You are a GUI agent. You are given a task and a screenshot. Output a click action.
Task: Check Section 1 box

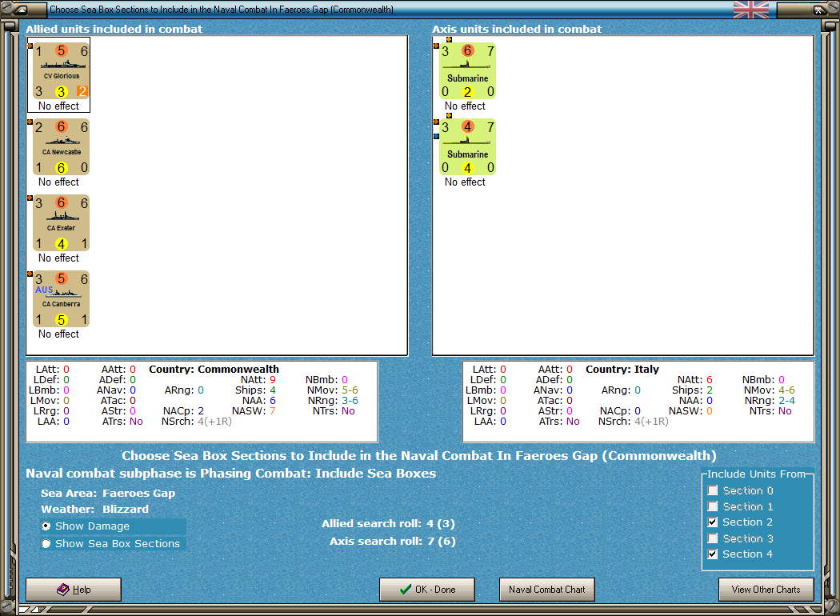tap(713, 506)
